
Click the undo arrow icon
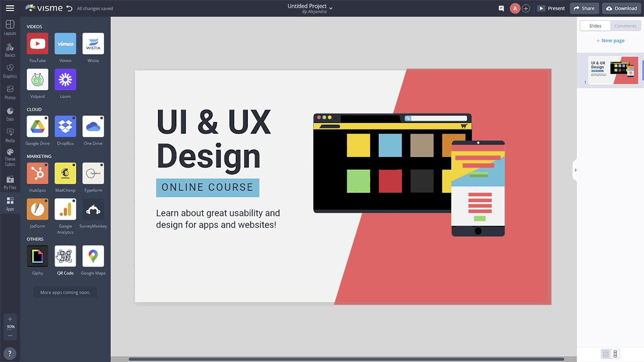pos(69,9)
